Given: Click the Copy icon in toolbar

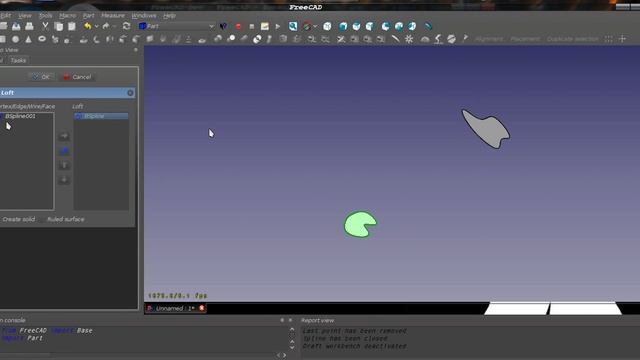Looking at the screenshot, I should [x=59, y=26].
